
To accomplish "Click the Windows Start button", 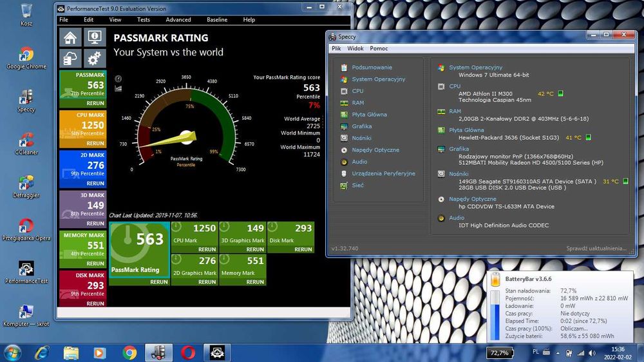I will pos(12,352).
